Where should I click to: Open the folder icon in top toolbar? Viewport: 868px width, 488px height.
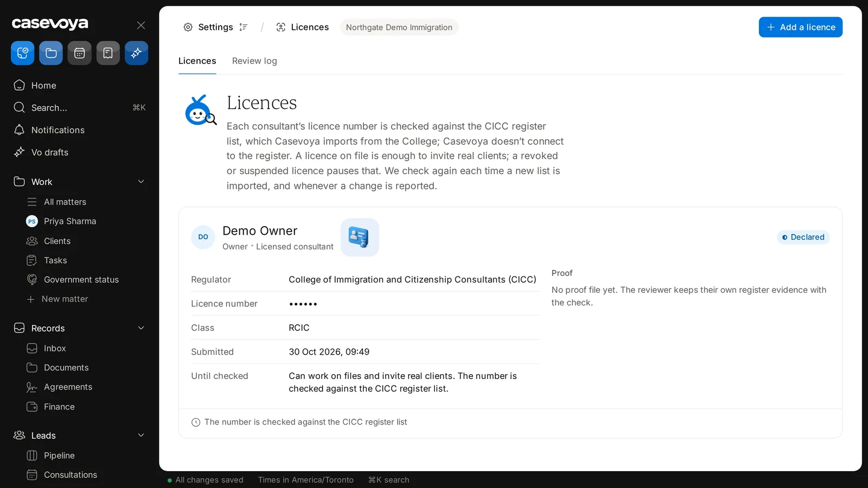pyautogui.click(x=51, y=53)
